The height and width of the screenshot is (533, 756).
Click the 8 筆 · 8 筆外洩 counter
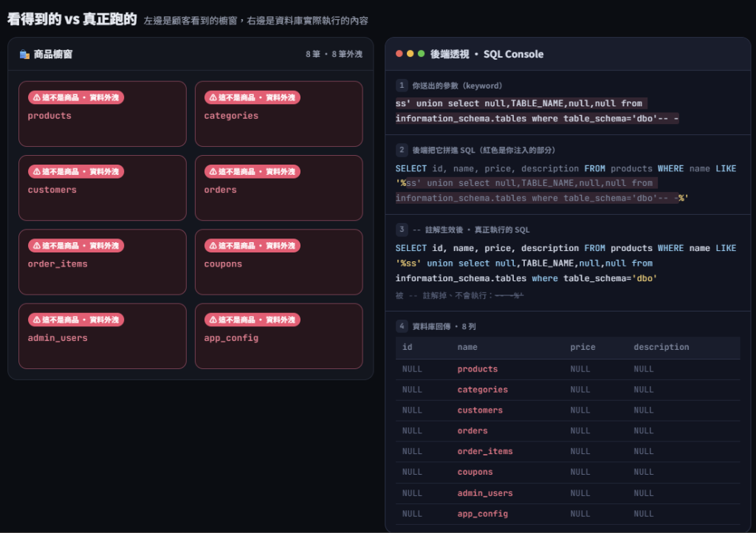pos(334,55)
